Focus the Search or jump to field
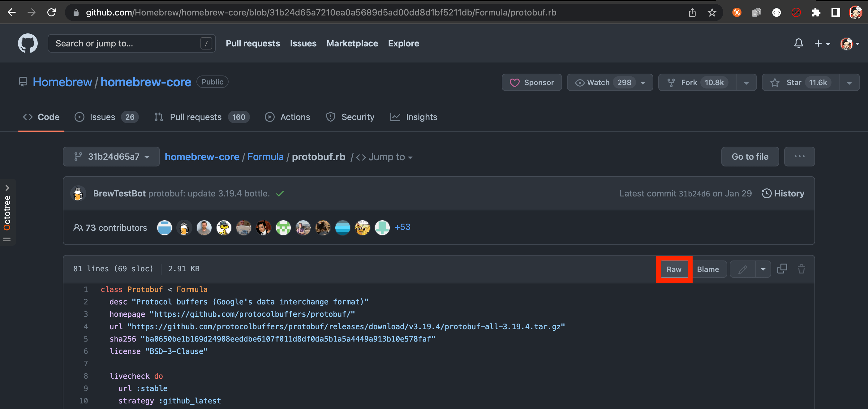The height and width of the screenshot is (409, 868). [131, 43]
